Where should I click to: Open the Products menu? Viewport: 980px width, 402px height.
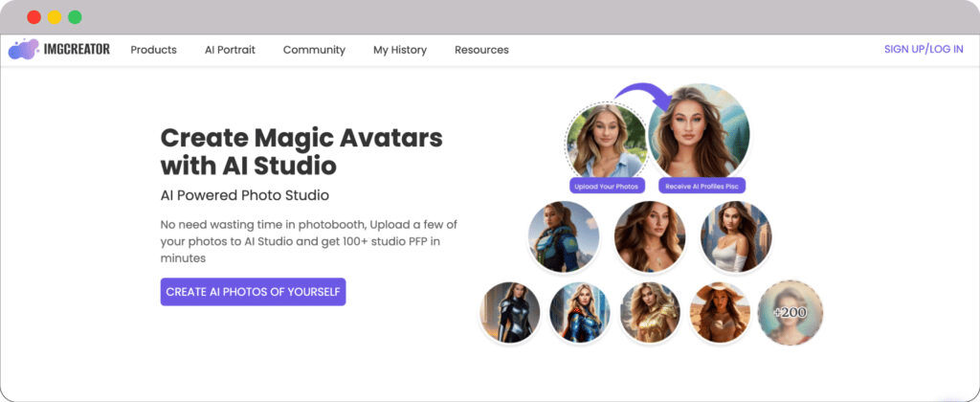153,50
